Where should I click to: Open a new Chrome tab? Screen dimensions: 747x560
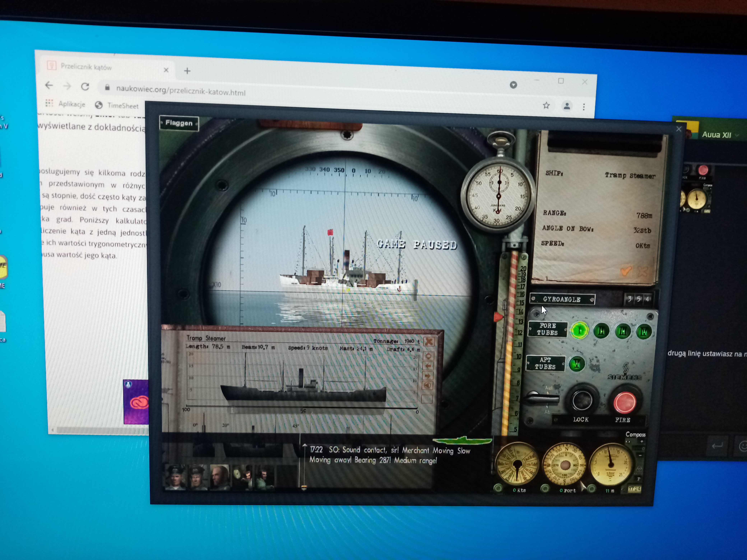click(x=187, y=71)
